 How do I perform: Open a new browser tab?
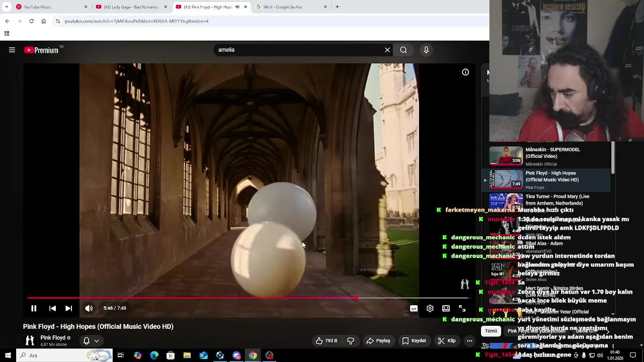tap(337, 7)
